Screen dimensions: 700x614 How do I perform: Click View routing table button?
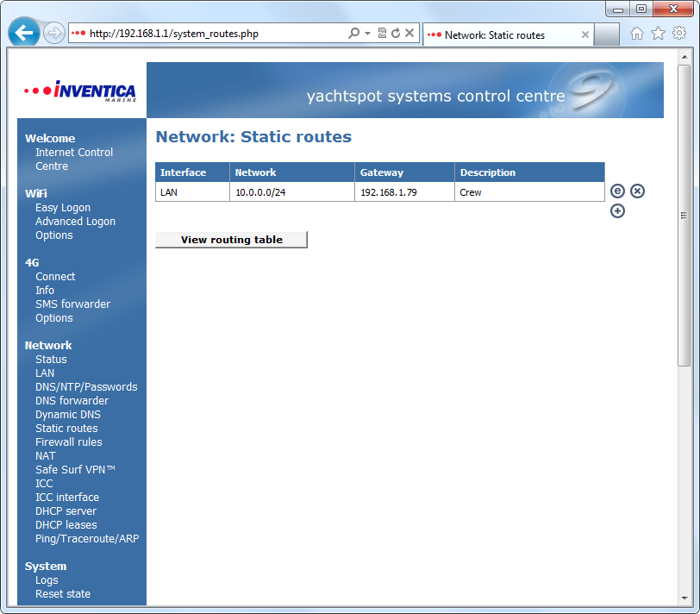tap(231, 240)
